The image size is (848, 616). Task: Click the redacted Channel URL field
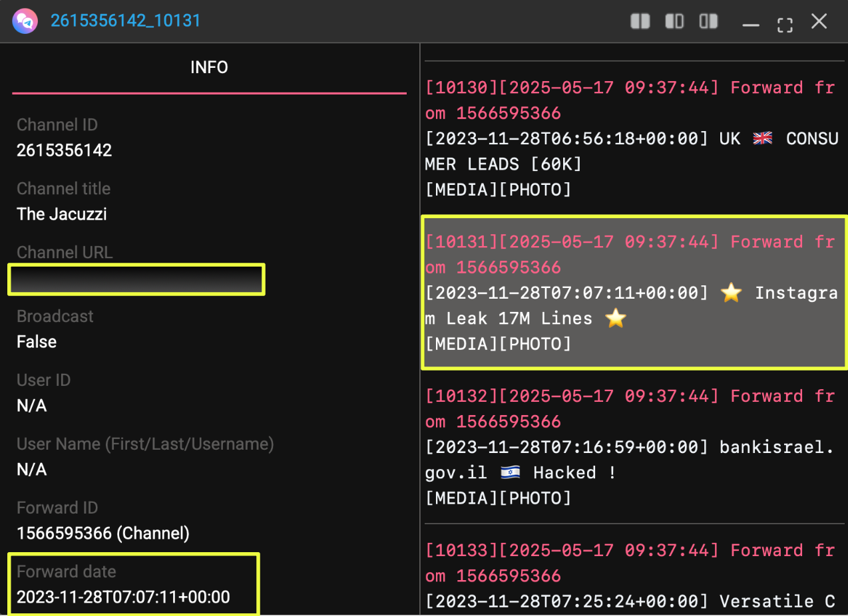[x=136, y=279]
